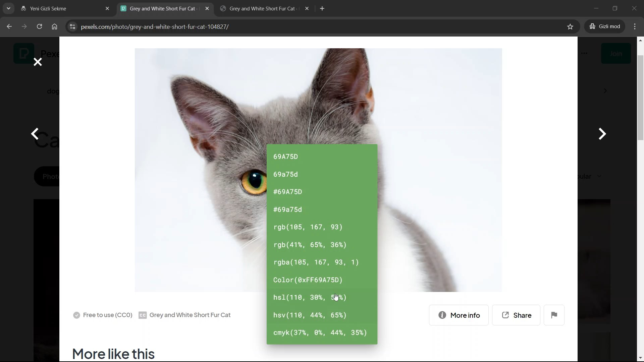This screenshot has height=362, width=644.
Task: Copy the 69a75d lowercase hex value
Action: [x=322, y=174]
